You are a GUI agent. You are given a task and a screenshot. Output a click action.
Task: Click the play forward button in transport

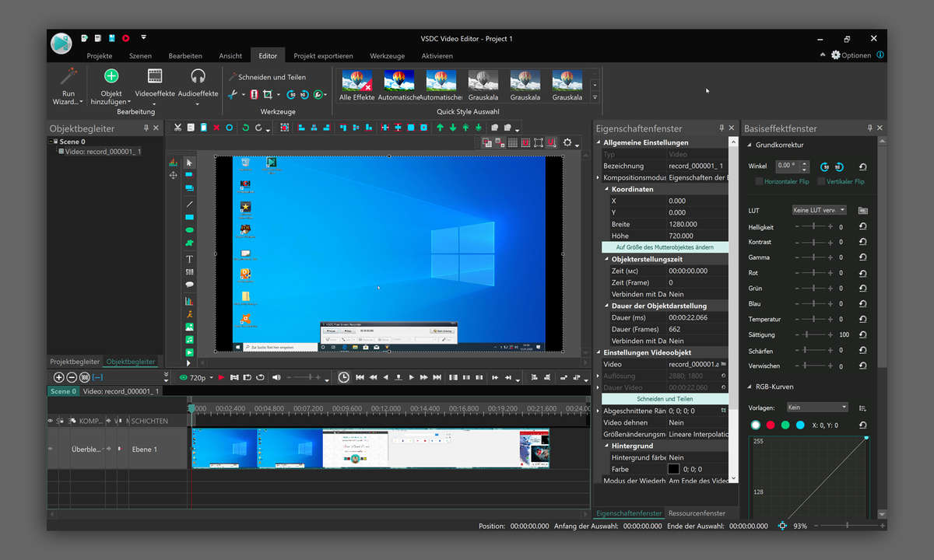(412, 377)
